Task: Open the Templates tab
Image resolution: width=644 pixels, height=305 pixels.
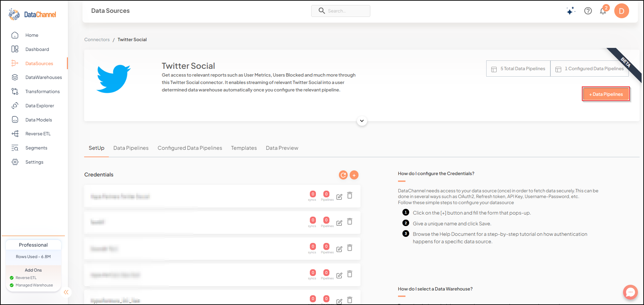Action: [244, 148]
